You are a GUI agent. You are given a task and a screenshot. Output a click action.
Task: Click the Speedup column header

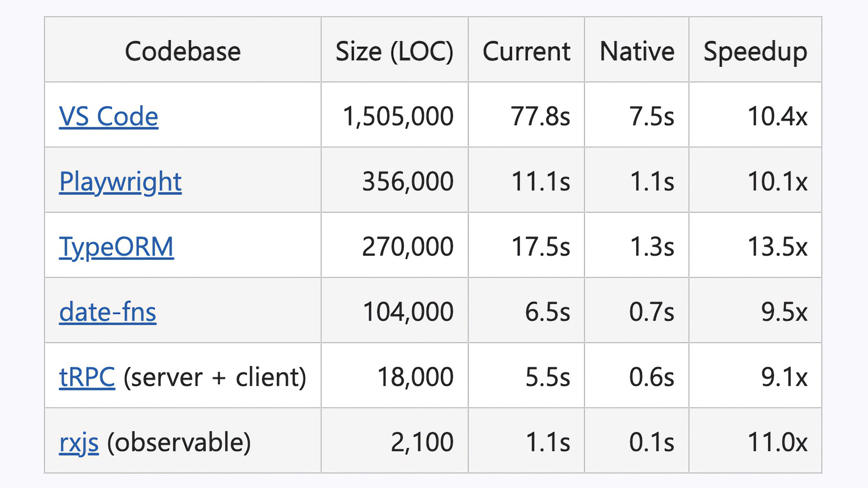pyautogui.click(x=755, y=50)
